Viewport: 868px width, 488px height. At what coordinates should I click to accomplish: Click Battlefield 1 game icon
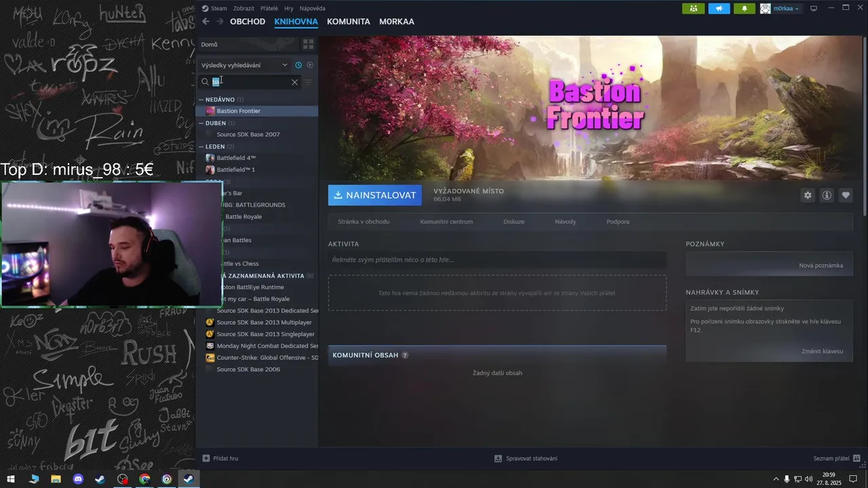tap(210, 169)
